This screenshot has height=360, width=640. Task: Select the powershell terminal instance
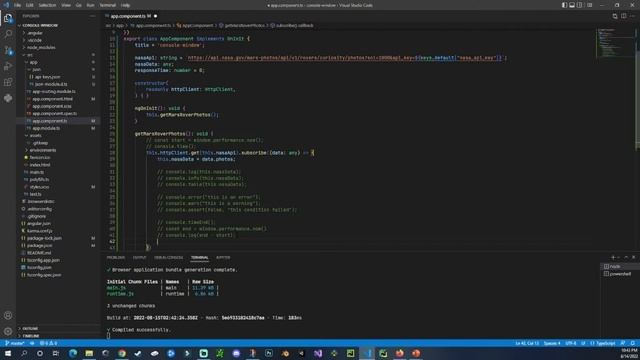click(x=620, y=274)
